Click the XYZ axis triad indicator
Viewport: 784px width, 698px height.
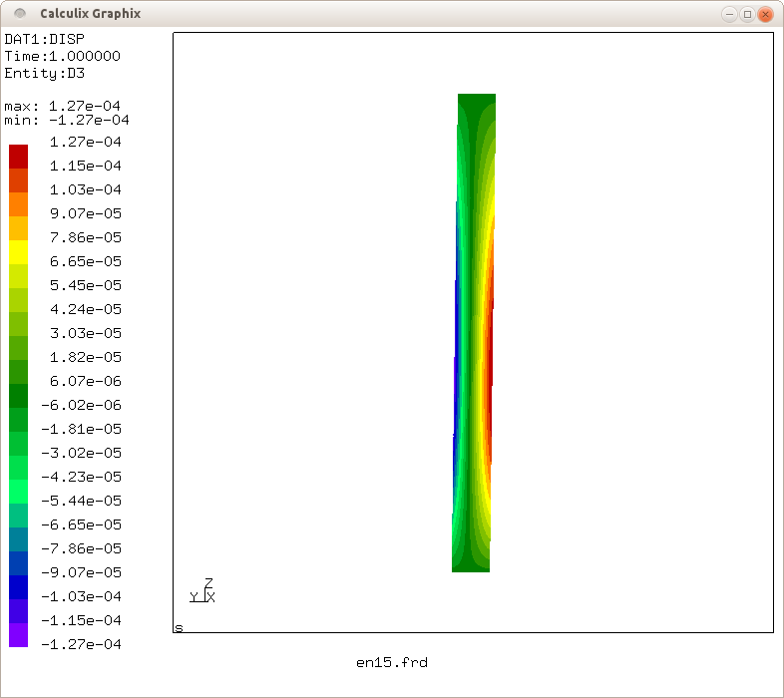[202, 590]
